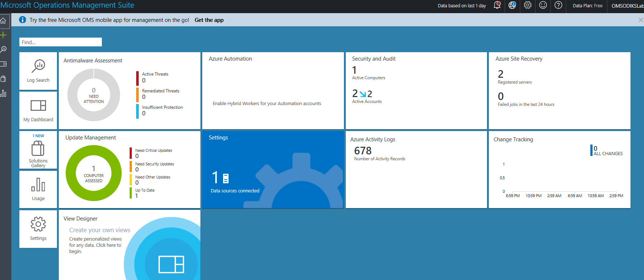
Task: Click the Active Accounts label
Action: (x=367, y=101)
